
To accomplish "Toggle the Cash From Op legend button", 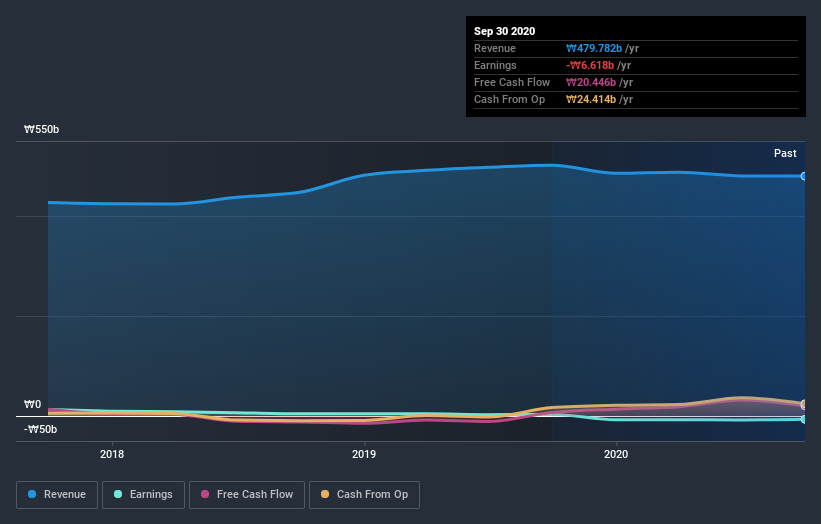I will click(364, 495).
